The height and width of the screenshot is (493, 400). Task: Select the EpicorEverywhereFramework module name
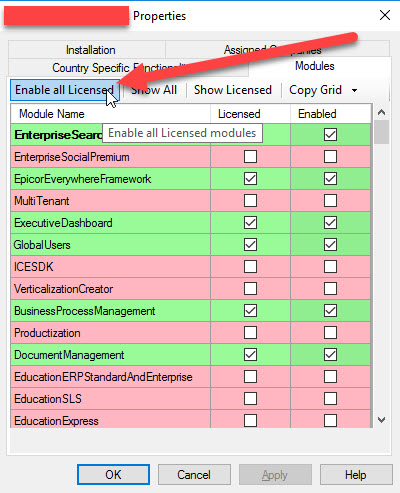82,179
